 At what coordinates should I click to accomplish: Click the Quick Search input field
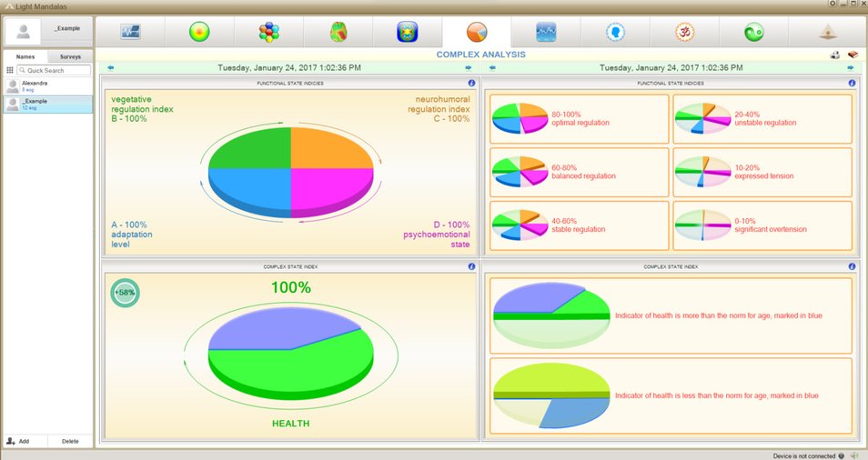54,70
